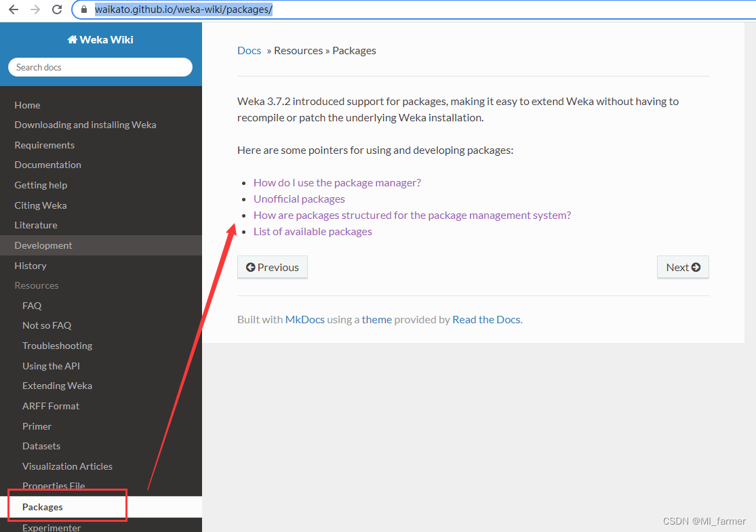Click Docs breadcrumb link
The image size is (756, 532).
point(250,51)
